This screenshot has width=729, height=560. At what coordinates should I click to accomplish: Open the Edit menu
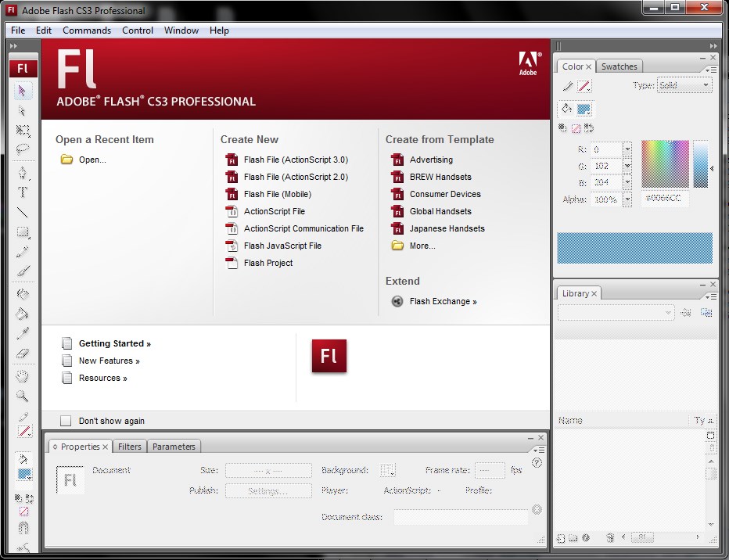tap(44, 31)
